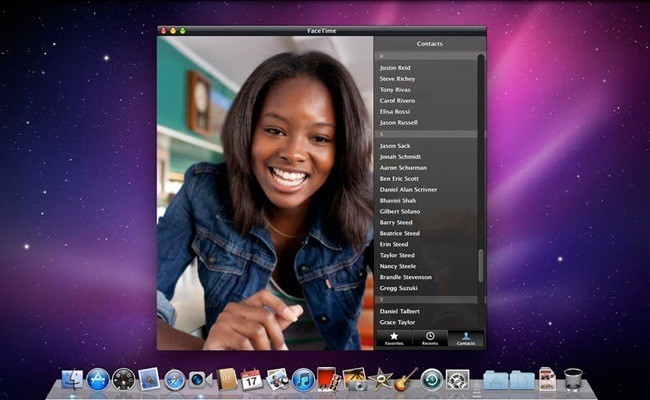Click the FaceTime camera icon in the Dock
Viewport: 650px width, 400px height.
[x=200, y=379]
